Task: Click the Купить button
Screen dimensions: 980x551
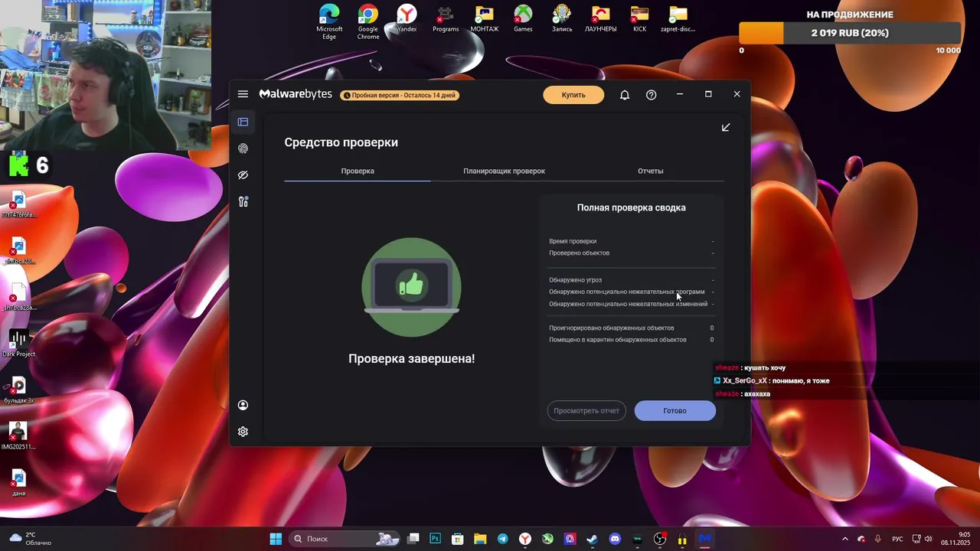Action: pos(573,95)
